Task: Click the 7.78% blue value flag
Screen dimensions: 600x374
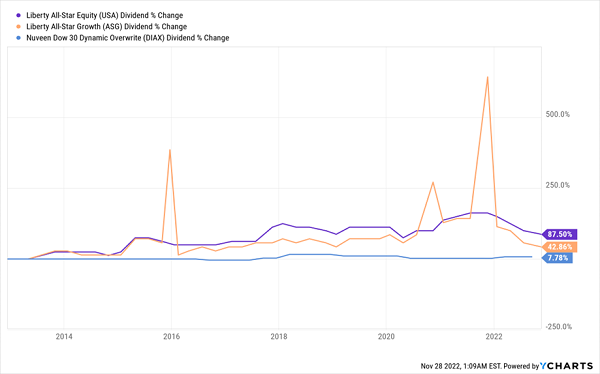Action: (557, 258)
